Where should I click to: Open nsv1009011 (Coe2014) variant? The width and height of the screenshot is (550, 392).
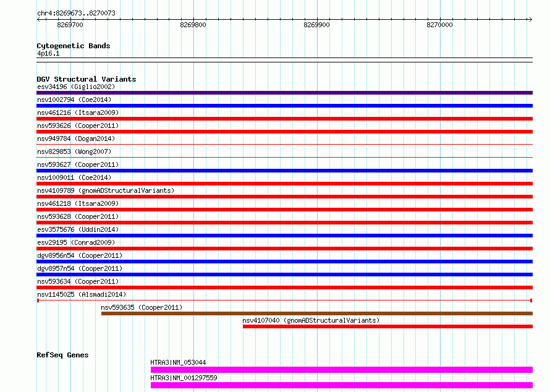click(74, 177)
